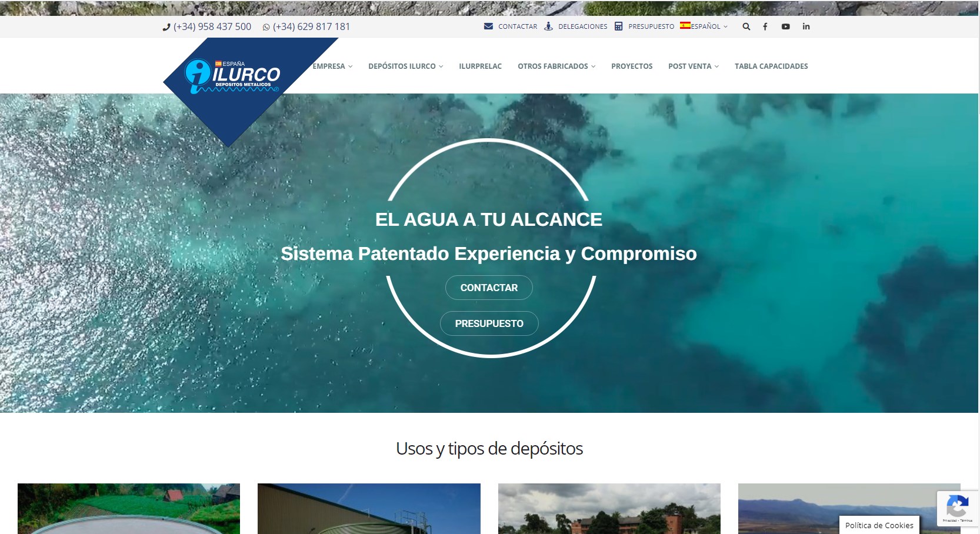The height and width of the screenshot is (534, 980).
Task: Click the calculator icon beside Presupuesto
Action: coord(618,26)
